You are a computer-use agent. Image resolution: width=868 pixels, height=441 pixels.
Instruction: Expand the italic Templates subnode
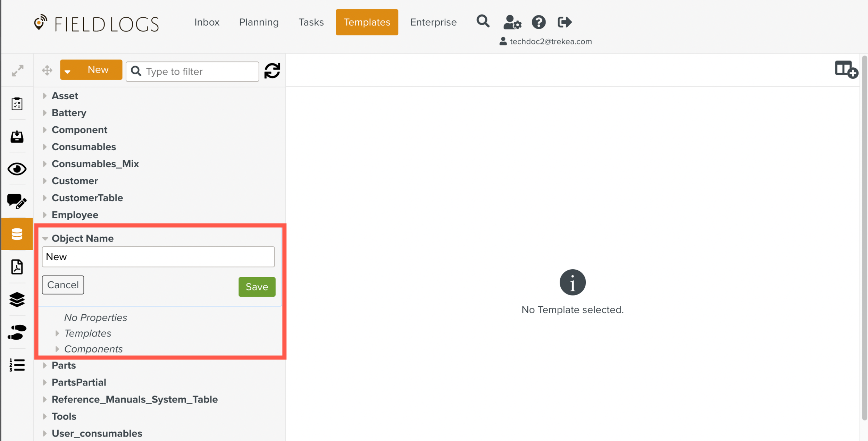pyautogui.click(x=57, y=333)
